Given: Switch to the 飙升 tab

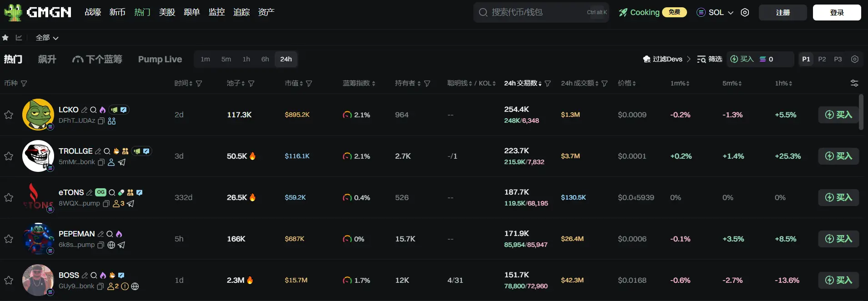Looking at the screenshot, I should [47, 59].
